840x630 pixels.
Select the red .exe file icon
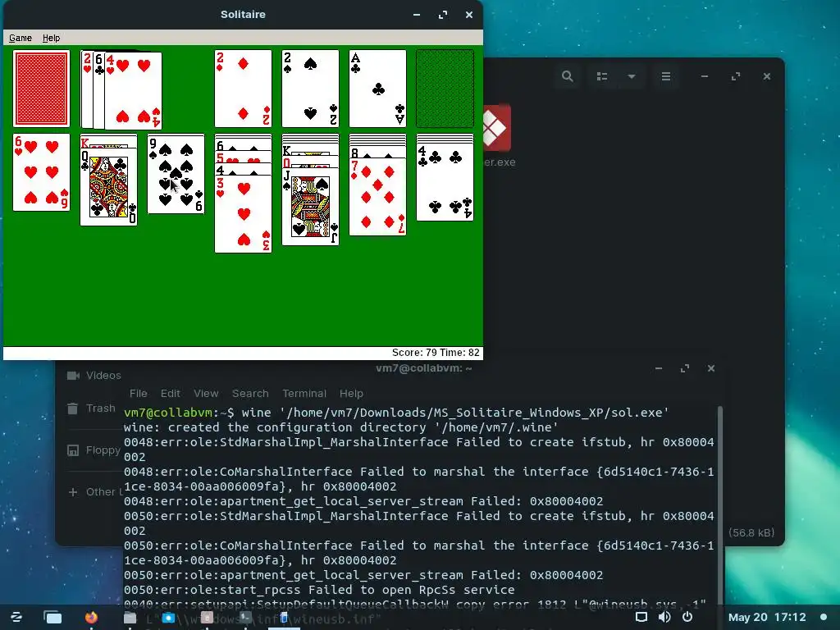[x=496, y=127]
